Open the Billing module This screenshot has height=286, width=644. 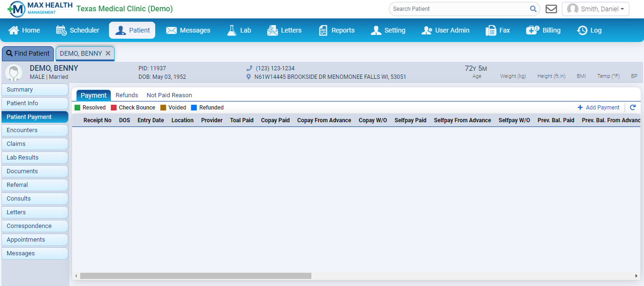pyautogui.click(x=543, y=30)
